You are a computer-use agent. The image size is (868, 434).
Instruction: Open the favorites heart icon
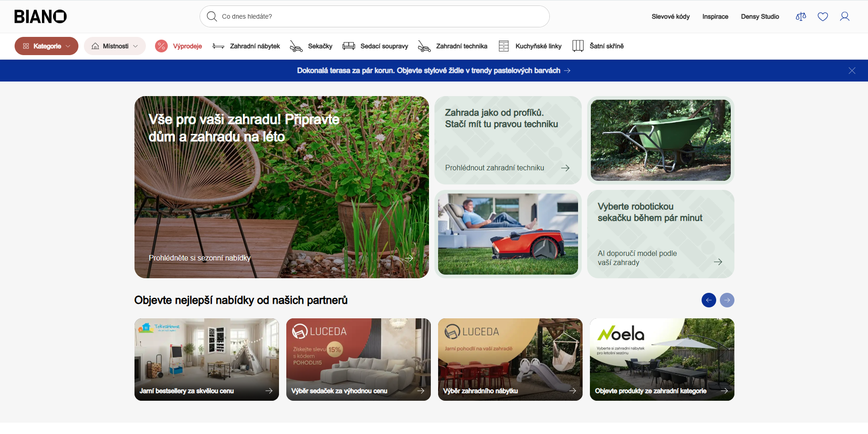tap(822, 17)
